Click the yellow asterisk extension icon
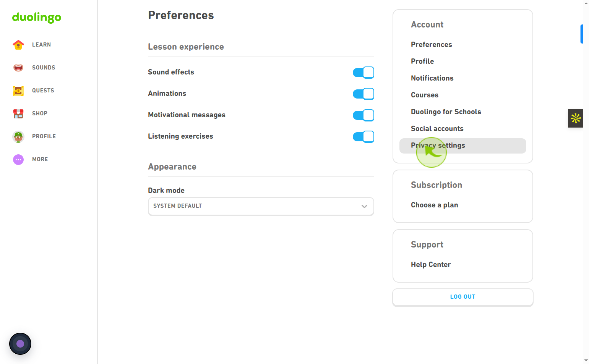 pos(576,118)
